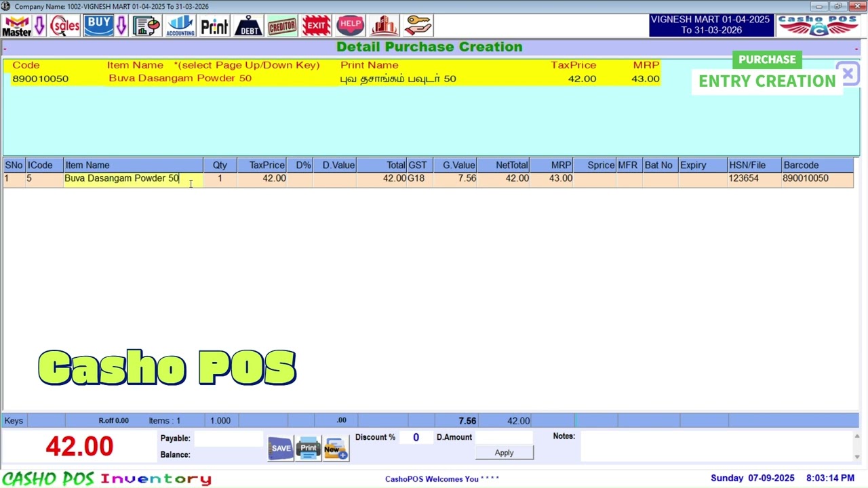Click the MRP cell 43.00 in grid row
The width and height of the screenshot is (868, 488).
pos(551,178)
